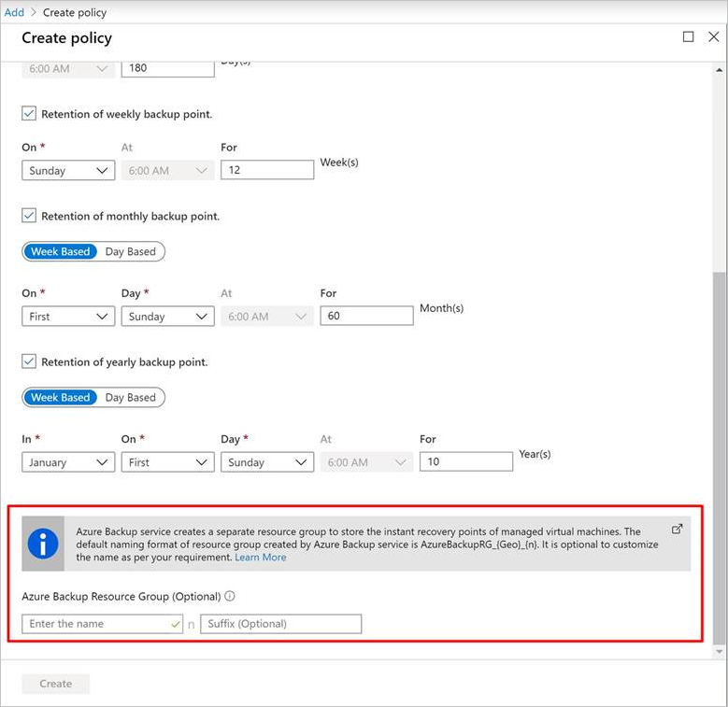
Task: Maximize the Create policy pane
Action: pos(688,36)
